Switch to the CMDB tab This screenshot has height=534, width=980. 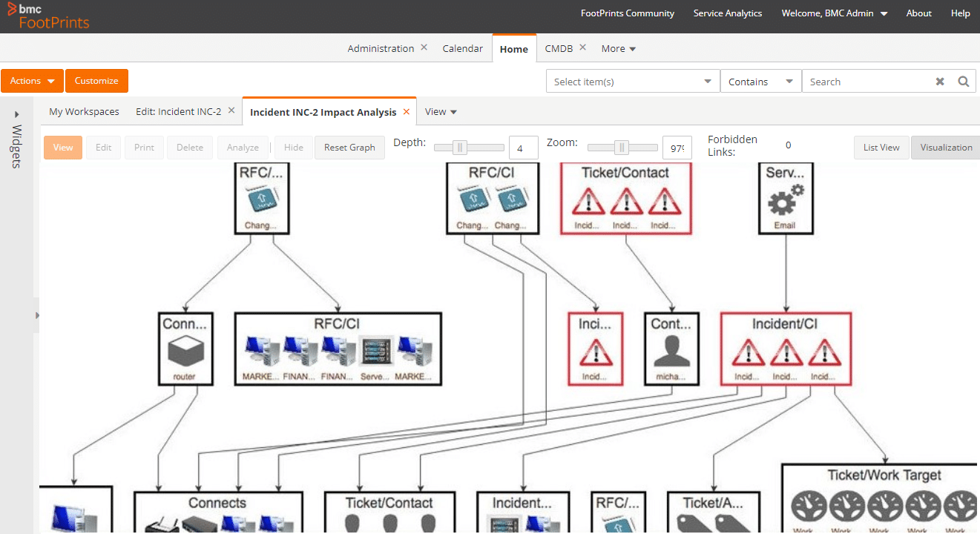(559, 48)
